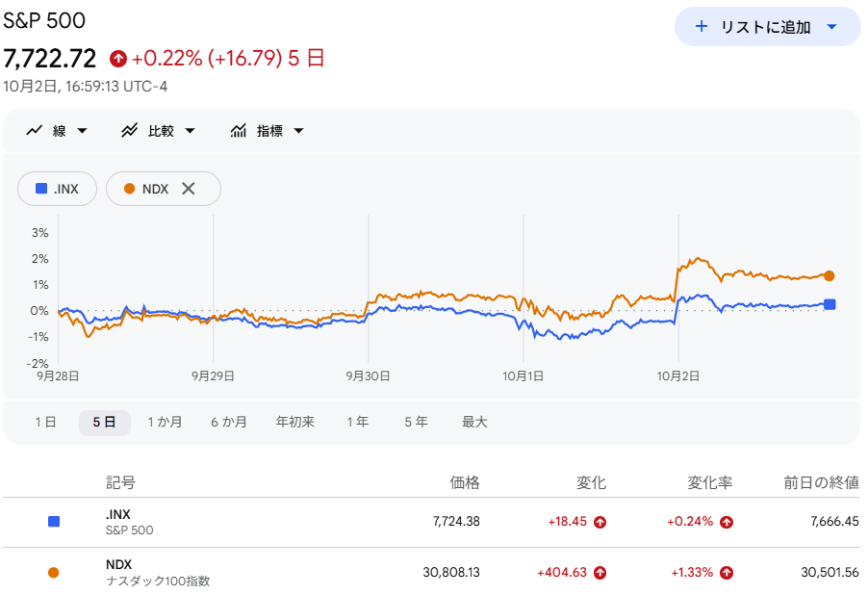
Task: Click the up-arrow icon next to +1.33%
Action: (727, 572)
